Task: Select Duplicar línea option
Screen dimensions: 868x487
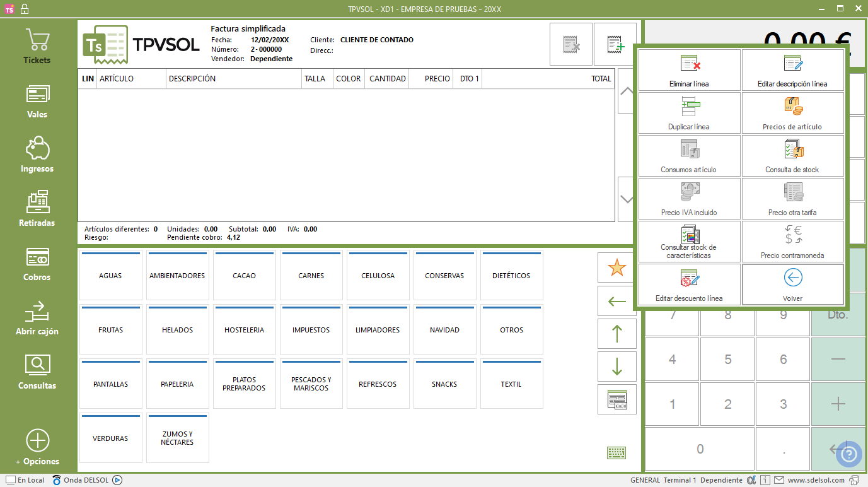Action: (x=690, y=113)
